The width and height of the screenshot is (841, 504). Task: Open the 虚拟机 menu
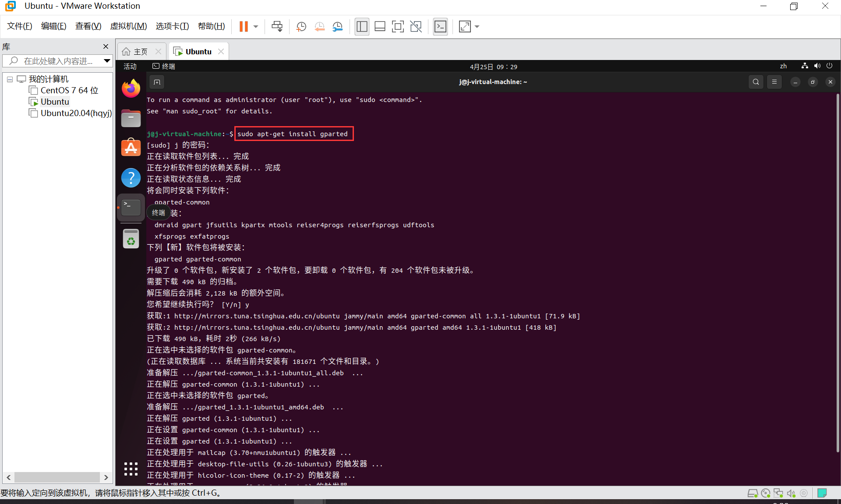click(x=128, y=26)
